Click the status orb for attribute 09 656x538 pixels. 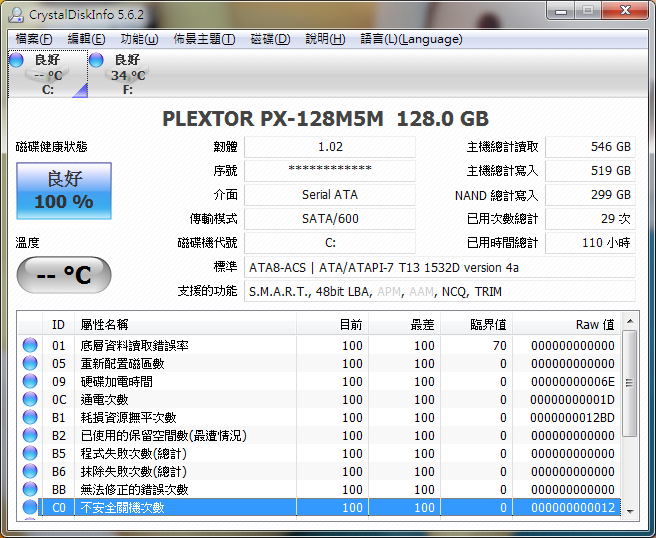(30, 381)
